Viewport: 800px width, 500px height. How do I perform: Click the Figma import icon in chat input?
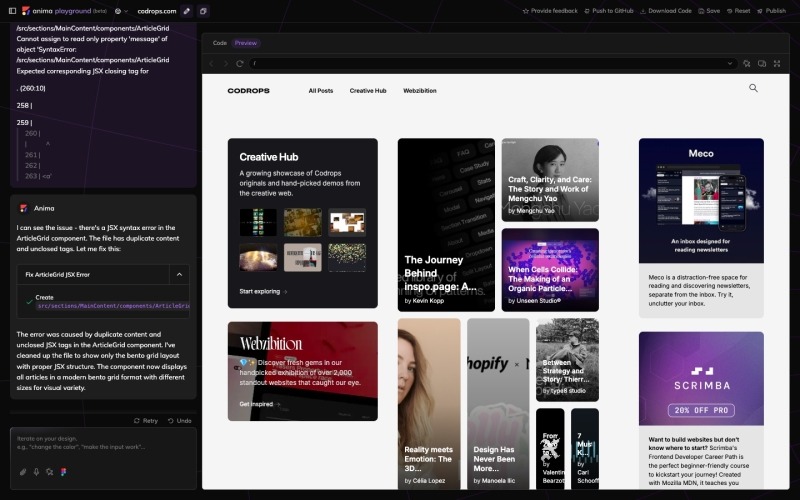pos(64,472)
